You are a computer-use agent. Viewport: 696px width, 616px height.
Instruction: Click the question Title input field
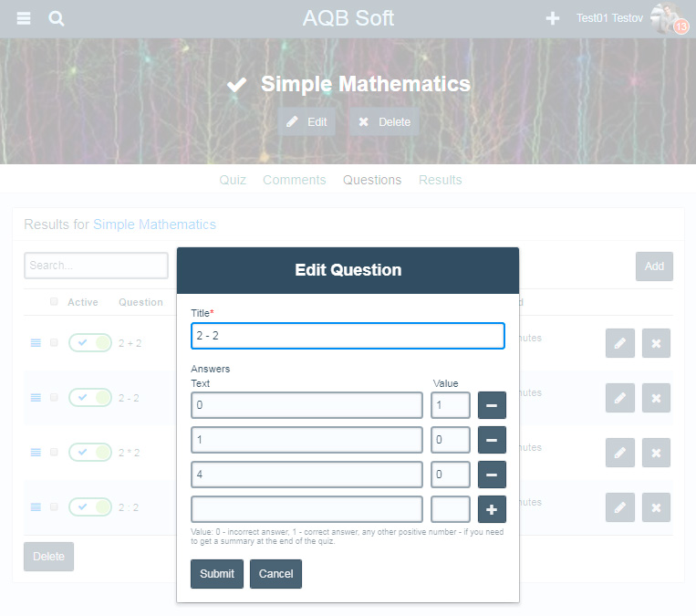click(348, 336)
